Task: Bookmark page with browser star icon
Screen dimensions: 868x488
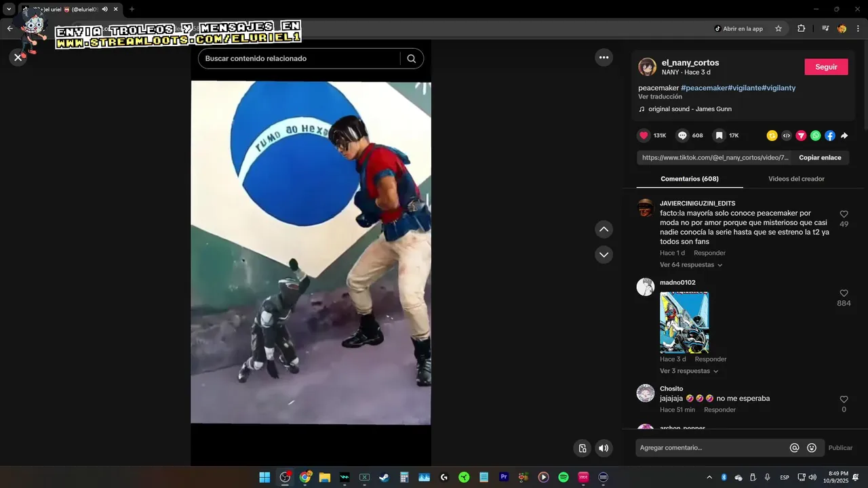Action: pyautogui.click(x=778, y=28)
